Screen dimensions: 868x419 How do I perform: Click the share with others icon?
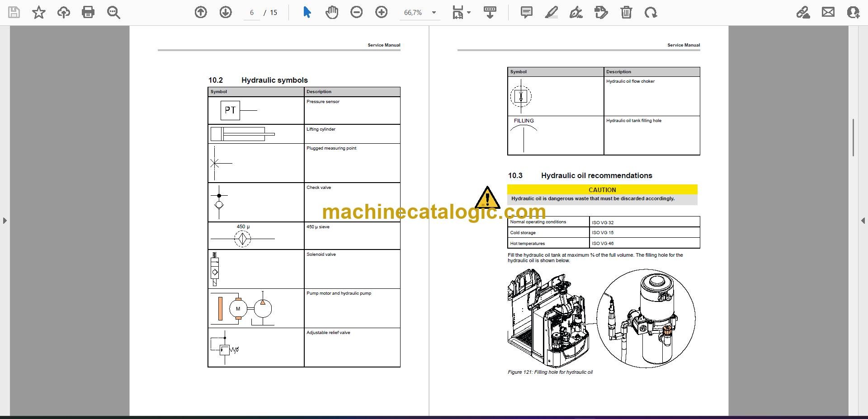(853, 12)
